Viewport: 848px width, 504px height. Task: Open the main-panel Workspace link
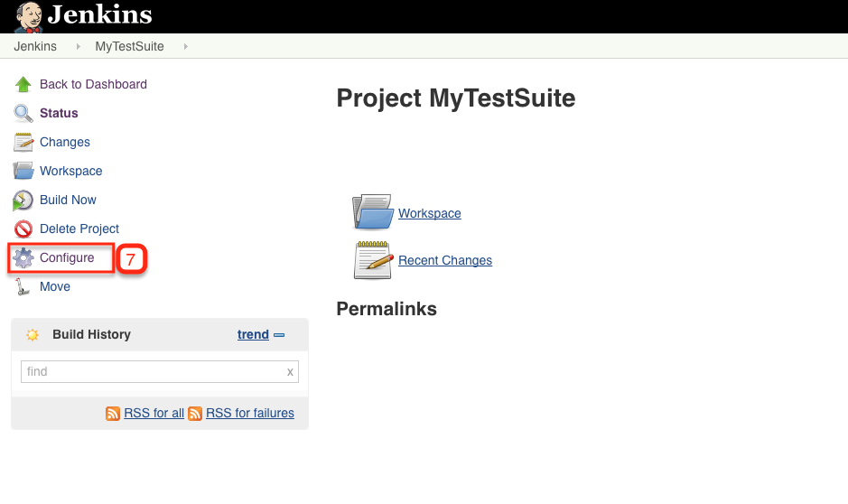(430, 213)
